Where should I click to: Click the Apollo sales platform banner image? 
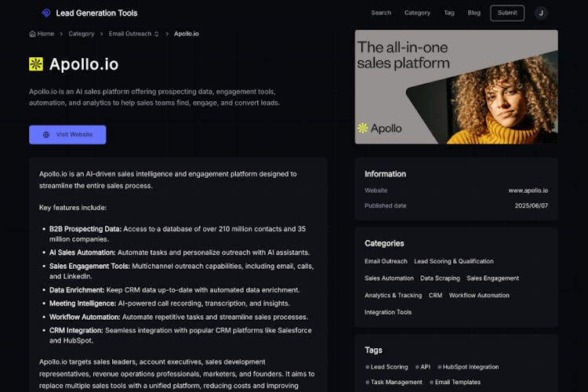pos(456,86)
